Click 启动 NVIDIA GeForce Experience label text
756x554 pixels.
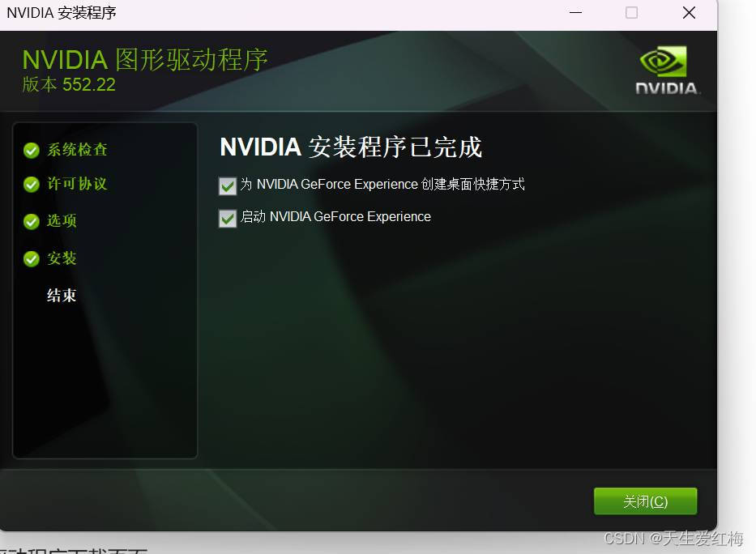[x=335, y=217]
